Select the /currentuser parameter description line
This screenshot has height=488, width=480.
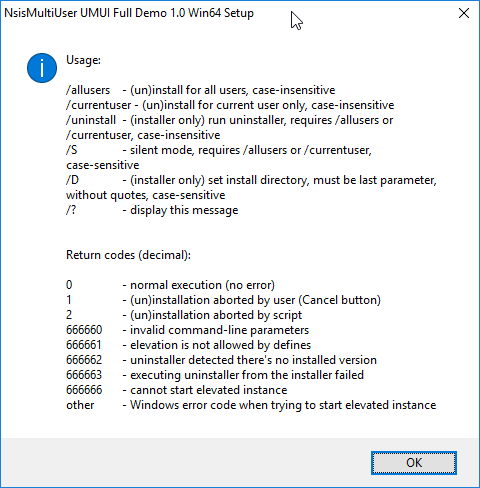tap(230, 105)
